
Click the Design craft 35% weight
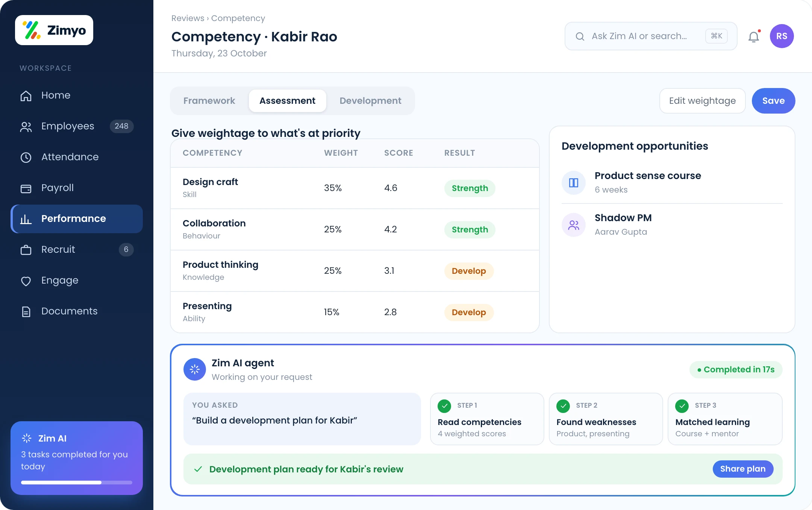[333, 188]
